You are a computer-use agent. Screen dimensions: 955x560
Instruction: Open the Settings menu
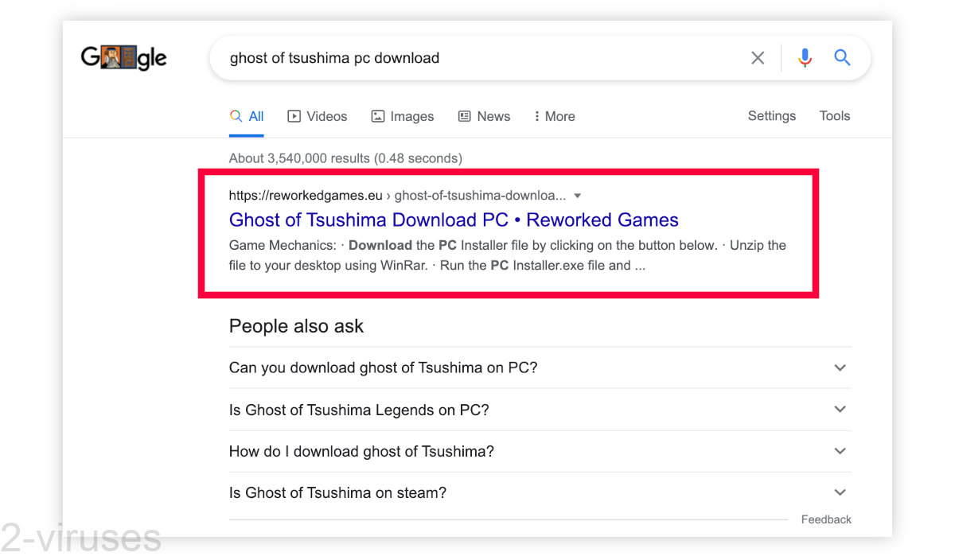point(771,115)
